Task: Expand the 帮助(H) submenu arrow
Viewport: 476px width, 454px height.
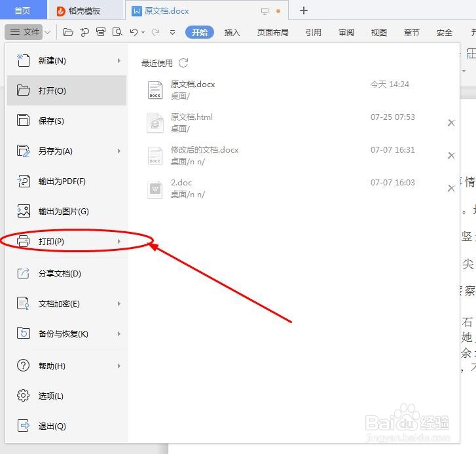Action: [119, 366]
